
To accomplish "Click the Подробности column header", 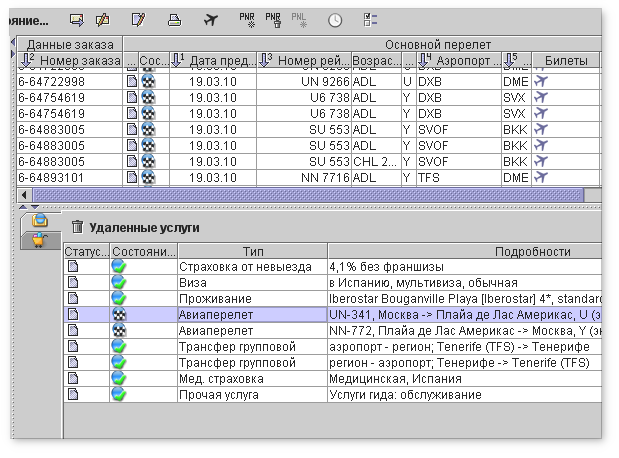I will [x=465, y=252].
